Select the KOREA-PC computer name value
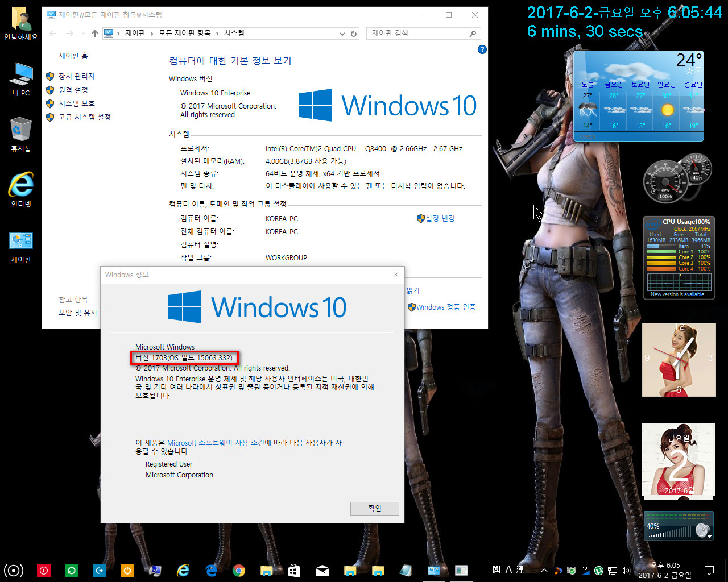Viewport: 728px width, 582px height. (282, 218)
